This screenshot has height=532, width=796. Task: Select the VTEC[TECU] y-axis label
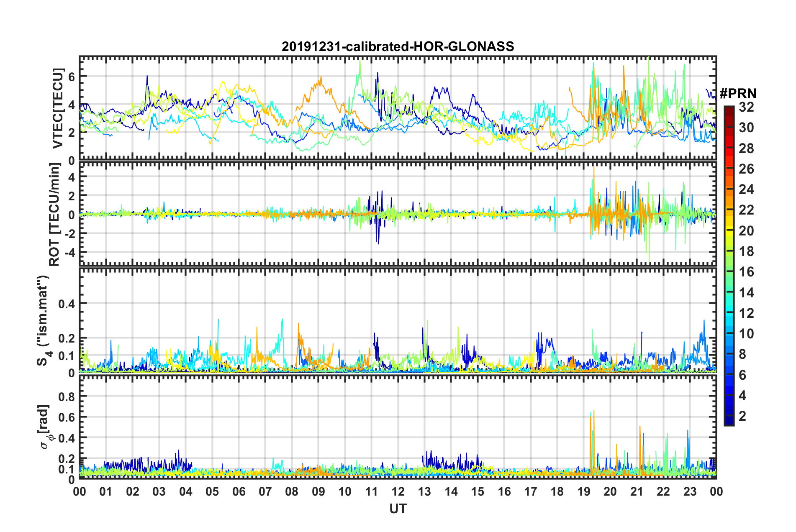pyautogui.click(x=58, y=108)
